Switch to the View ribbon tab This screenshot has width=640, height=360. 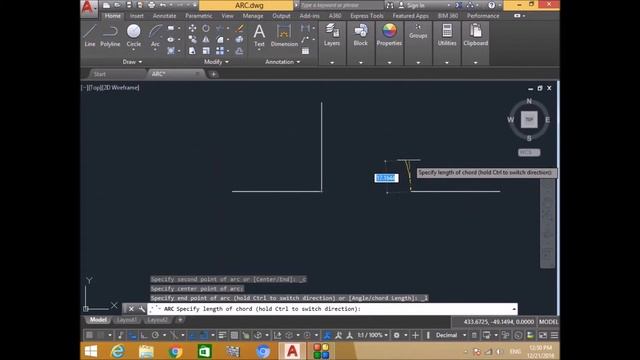click(x=227, y=16)
